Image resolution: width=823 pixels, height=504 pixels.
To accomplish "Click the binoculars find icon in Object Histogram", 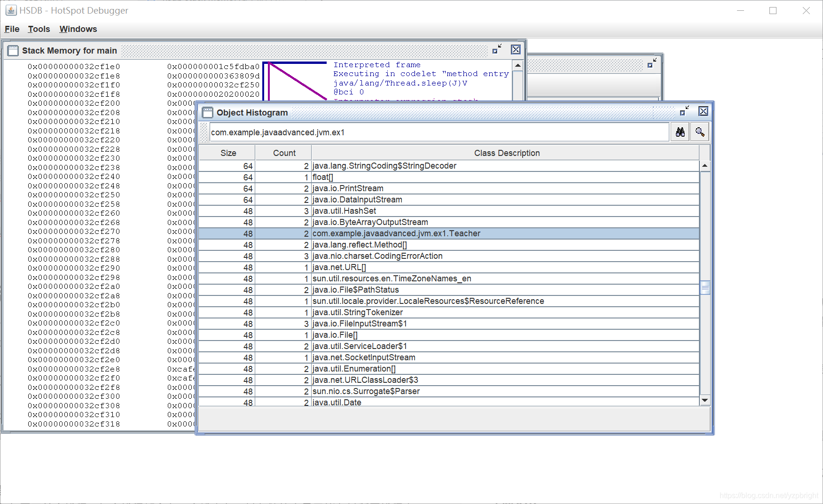I will tap(680, 132).
